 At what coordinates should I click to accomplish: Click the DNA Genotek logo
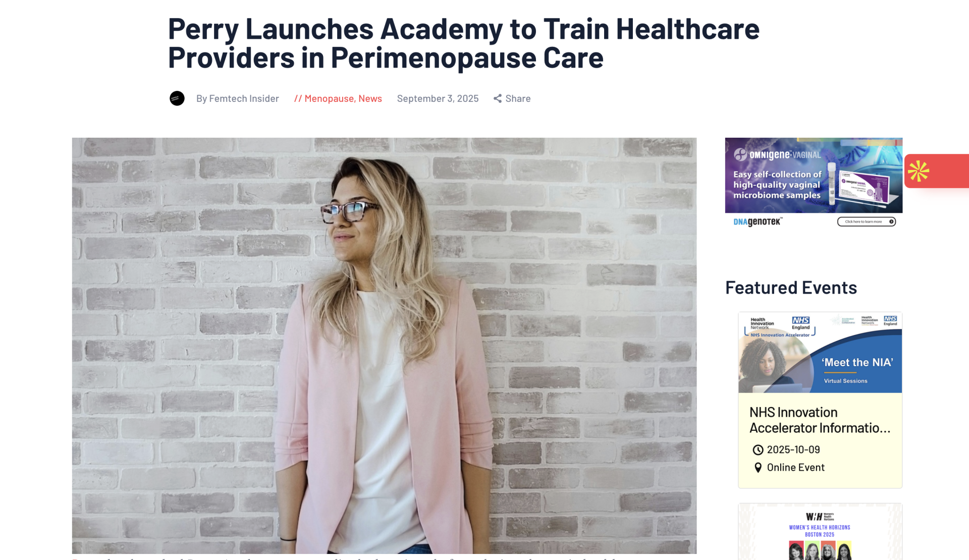coord(758,221)
